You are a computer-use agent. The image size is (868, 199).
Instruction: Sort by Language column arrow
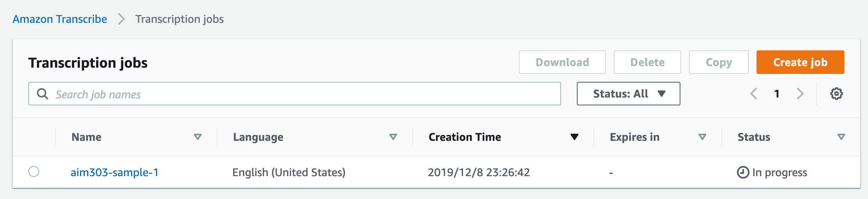393,137
